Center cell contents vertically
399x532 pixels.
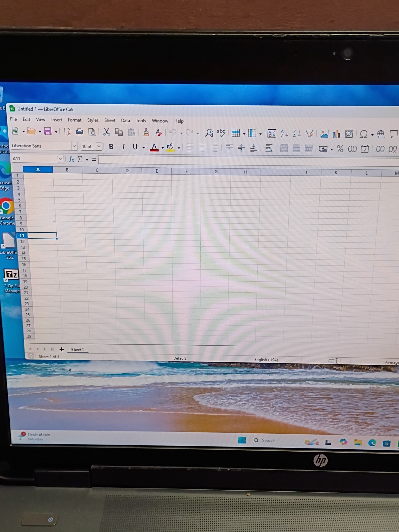tap(241, 148)
